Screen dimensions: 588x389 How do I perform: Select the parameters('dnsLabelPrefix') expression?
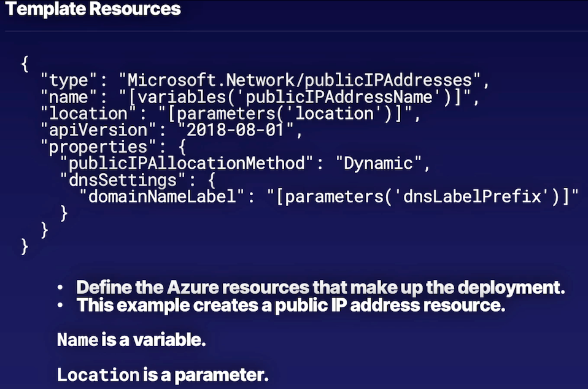[424, 196]
